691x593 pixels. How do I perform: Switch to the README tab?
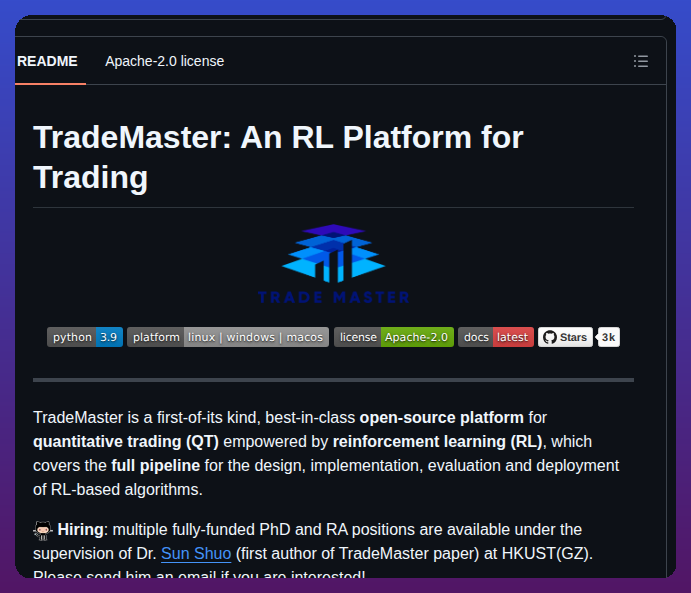[47, 61]
